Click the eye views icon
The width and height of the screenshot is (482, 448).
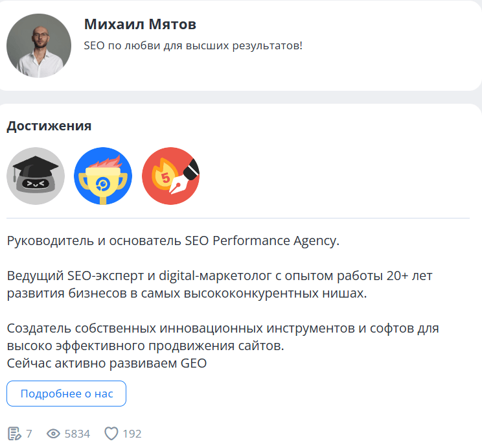point(54,434)
